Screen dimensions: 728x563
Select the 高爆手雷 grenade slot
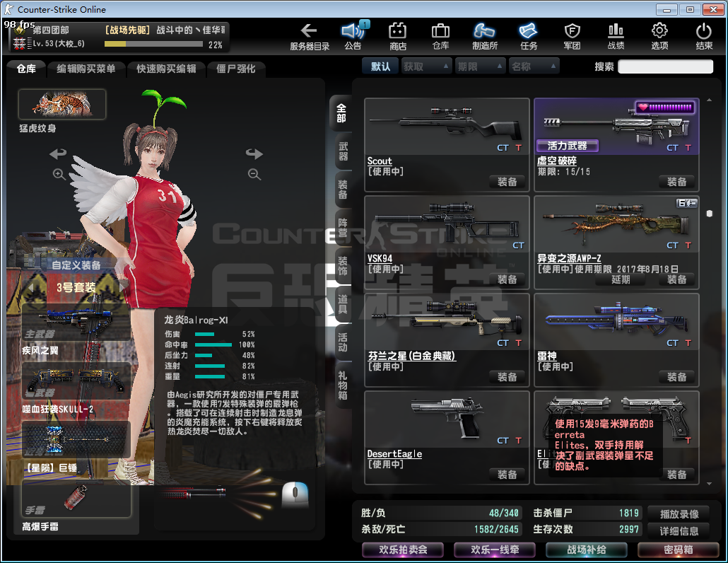coord(76,499)
